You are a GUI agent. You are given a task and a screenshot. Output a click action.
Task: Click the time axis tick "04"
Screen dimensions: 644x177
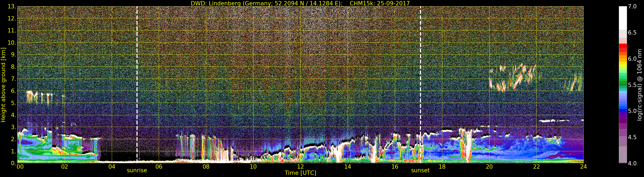pyautogui.click(x=112, y=167)
